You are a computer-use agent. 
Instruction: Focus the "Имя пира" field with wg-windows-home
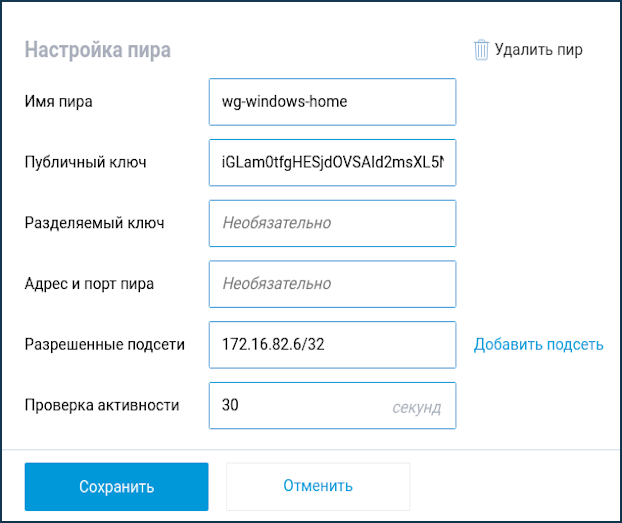pos(332,102)
